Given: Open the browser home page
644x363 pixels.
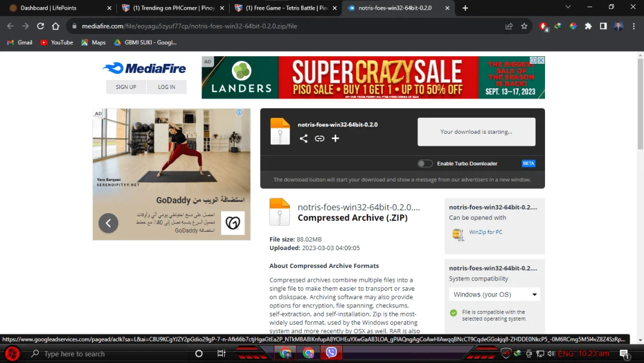Looking at the screenshot, I should coord(55,26).
